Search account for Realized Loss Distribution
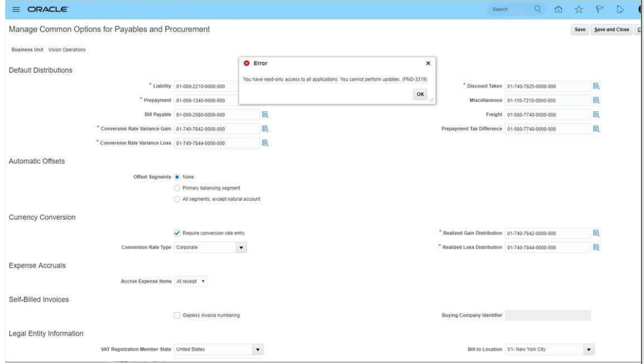The width and height of the screenshot is (644, 364). coord(596,247)
